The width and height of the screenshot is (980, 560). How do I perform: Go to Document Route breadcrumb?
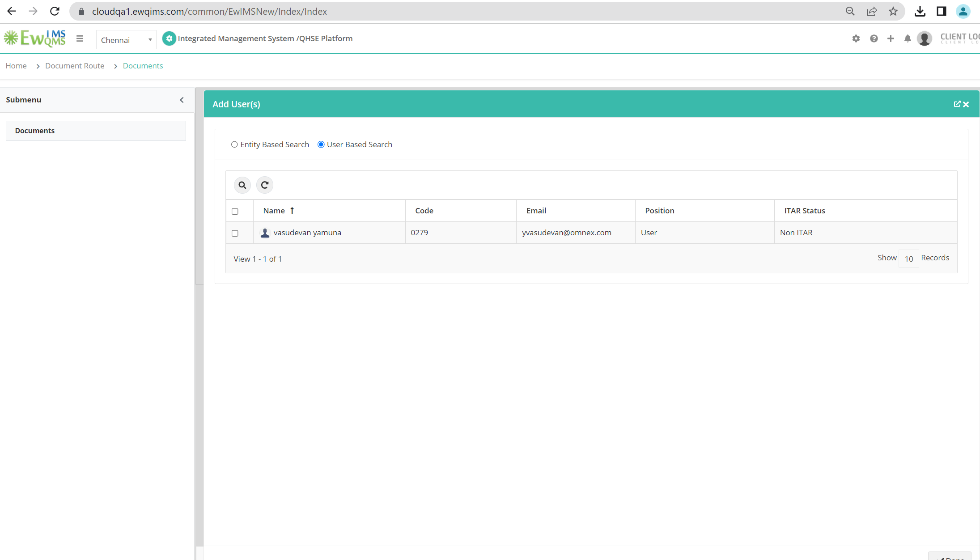[x=75, y=66]
